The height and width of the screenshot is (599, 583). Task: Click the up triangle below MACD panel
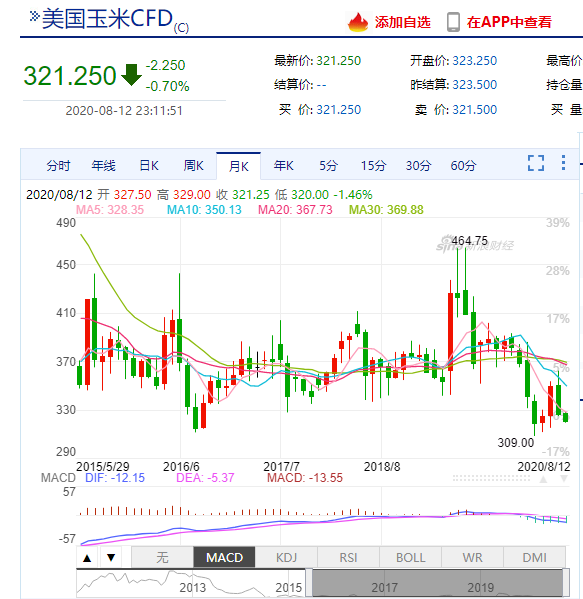click(87, 558)
